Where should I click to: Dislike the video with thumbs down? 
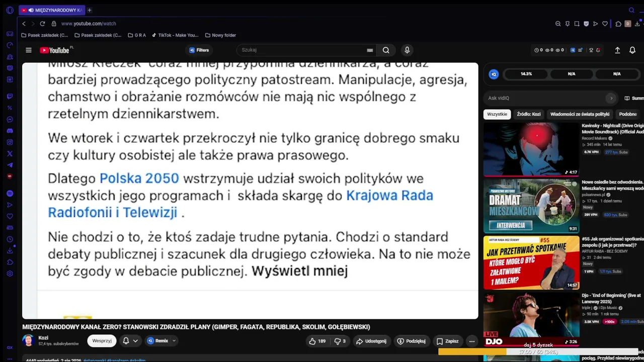tap(340, 341)
